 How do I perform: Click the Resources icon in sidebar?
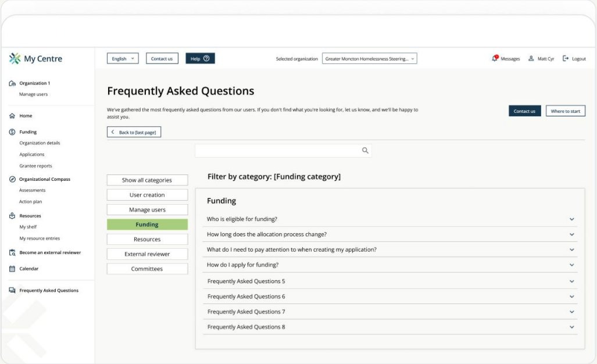coord(12,216)
